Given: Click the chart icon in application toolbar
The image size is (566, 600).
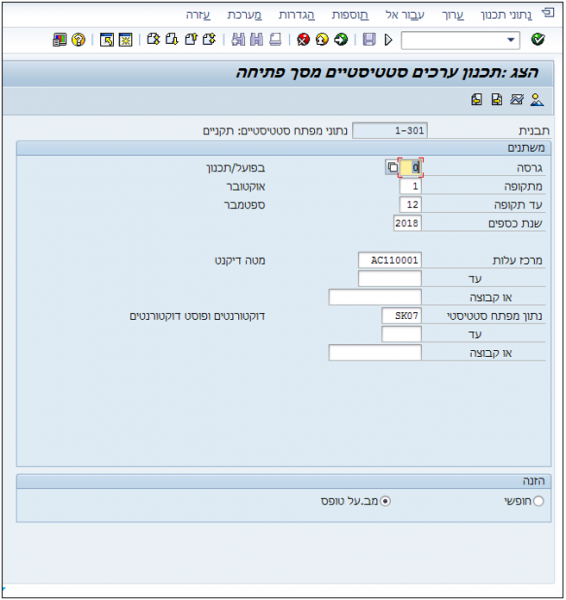Looking at the screenshot, I should click(x=517, y=100).
